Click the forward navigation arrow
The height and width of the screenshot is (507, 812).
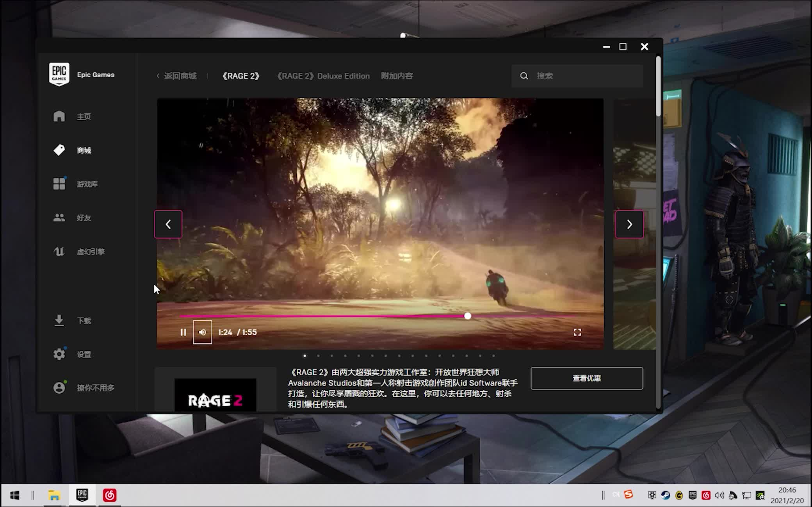pos(629,224)
